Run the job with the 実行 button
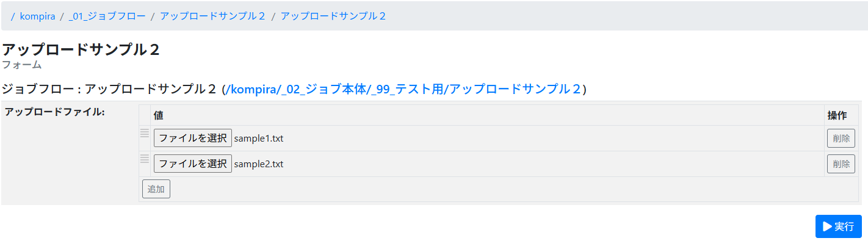This screenshot has width=868, height=249. pyautogui.click(x=838, y=226)
